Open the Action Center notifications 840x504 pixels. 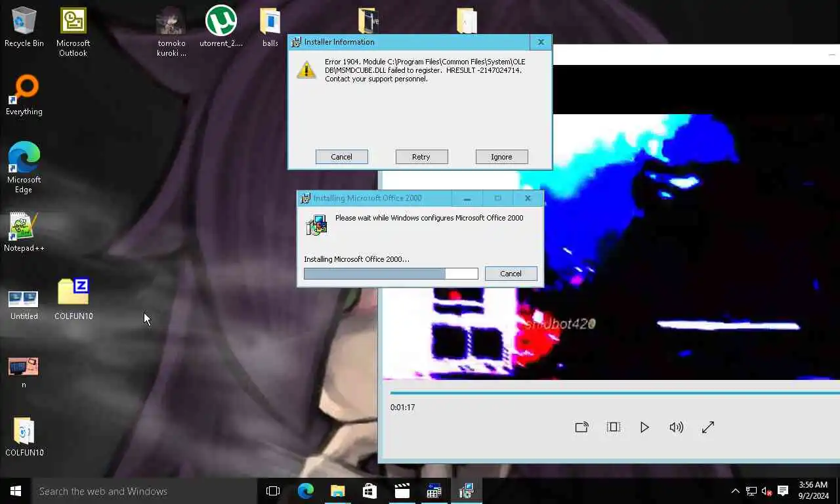click(x=783, y=491)
